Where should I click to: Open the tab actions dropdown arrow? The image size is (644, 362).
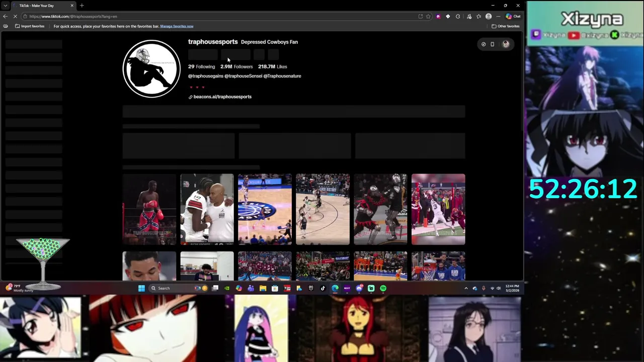[5, 6]
